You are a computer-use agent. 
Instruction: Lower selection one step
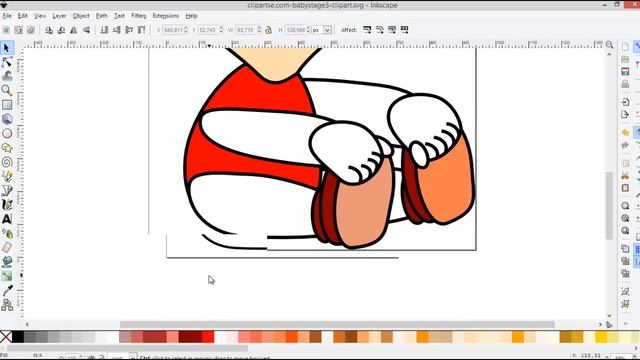click(117, 30)
